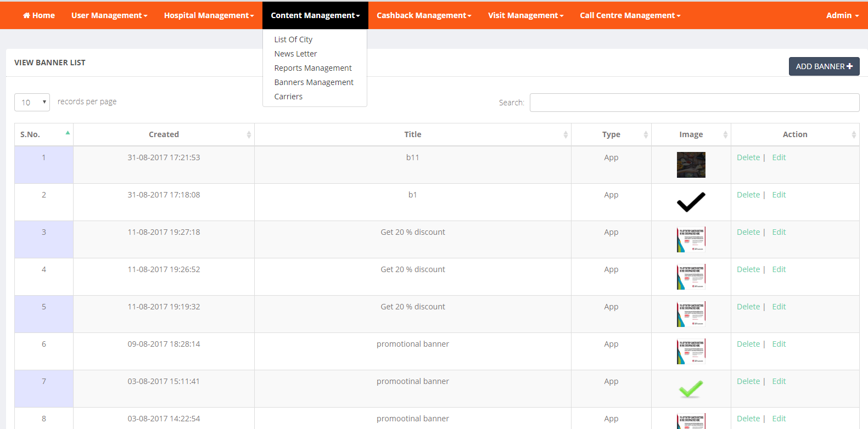Edit the b11 banner

779,157
